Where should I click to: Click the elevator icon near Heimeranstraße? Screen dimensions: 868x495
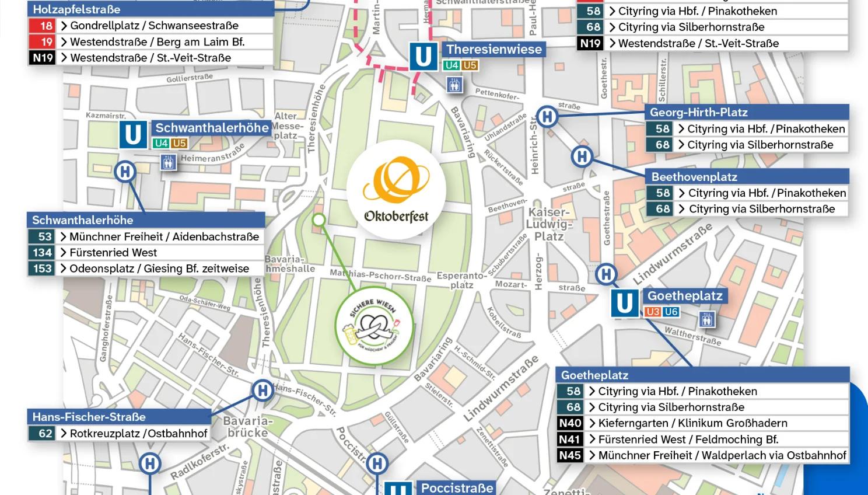168,162
